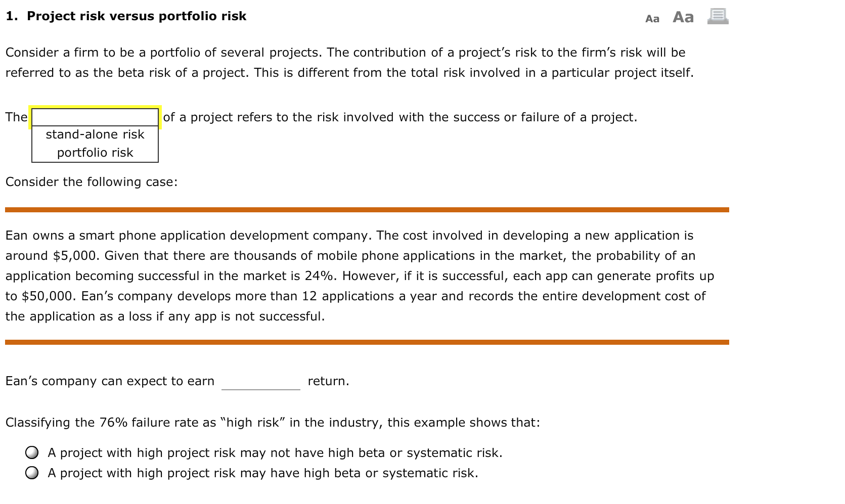Click the 'Consider the following case' label
The width and height of the screenshot is (845, 504).
[x=91, y=181]
